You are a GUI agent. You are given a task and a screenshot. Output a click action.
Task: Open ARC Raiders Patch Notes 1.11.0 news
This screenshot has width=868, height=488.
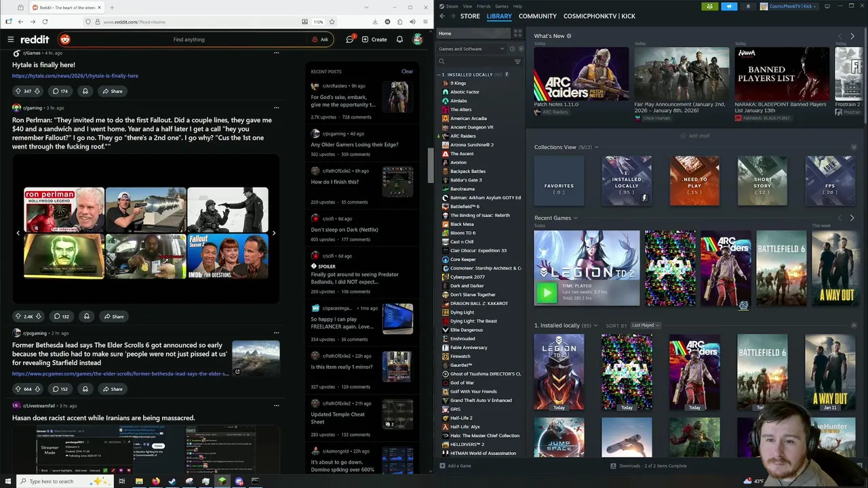pos(581,74)
